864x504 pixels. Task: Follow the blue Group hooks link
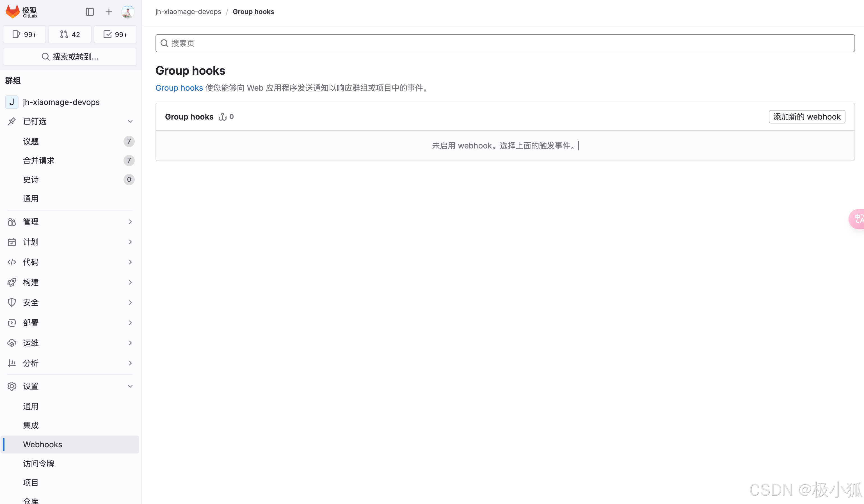point(179,88)
